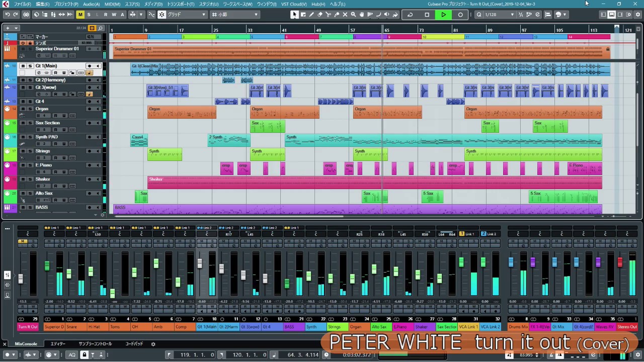This screenshot has height=362, width=644.
Task: Select the Zoom magnifier tool
Action: point(353,15)
